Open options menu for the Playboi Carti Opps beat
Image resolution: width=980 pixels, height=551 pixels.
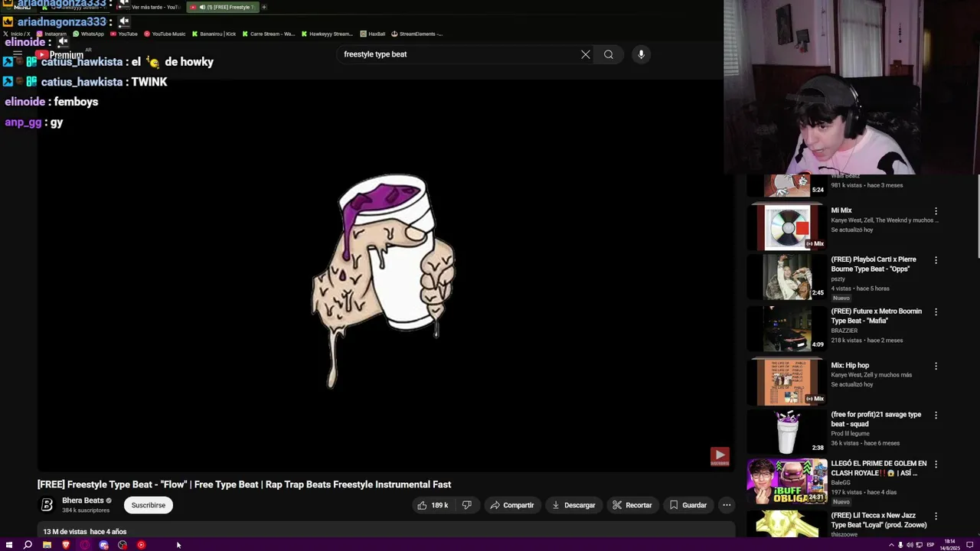[936, 260]
